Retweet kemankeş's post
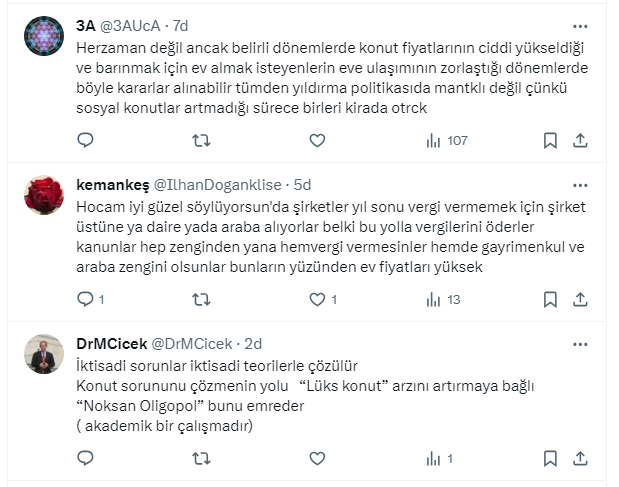This screenshot has width=619, height=487. point(201,299)
